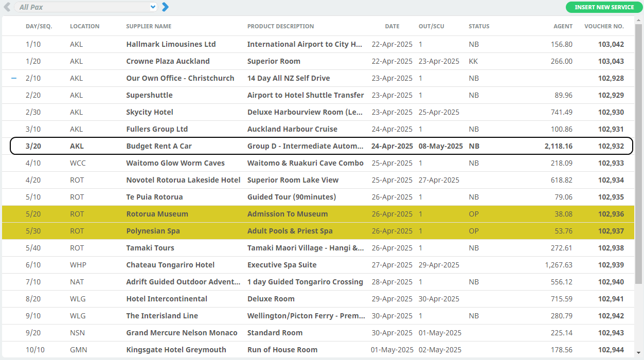Select the Chateau Tongariro Hotel row

(170, 265)
